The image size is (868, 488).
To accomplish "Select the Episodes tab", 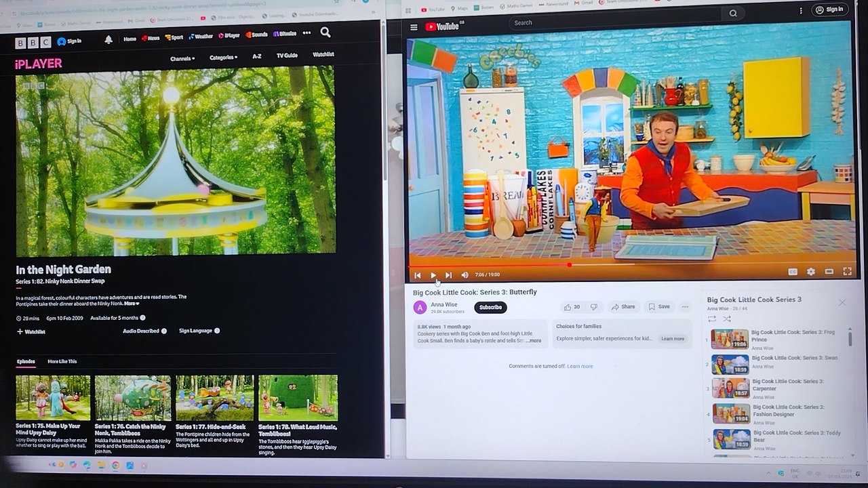I will (x=26, y=362).
